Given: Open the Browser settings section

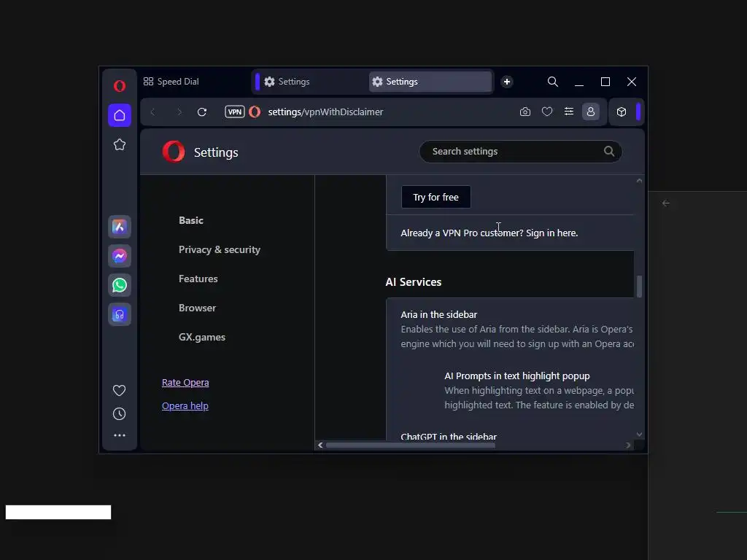Looking at the screenshot, I should point(197,308).
